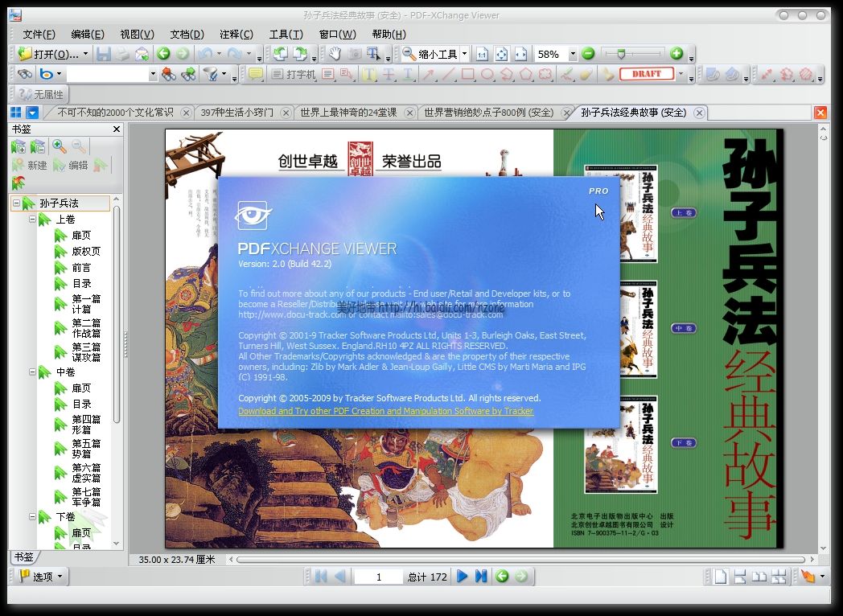Select the text Select tool
Viewport: 843px width, 616px height.
373,54
